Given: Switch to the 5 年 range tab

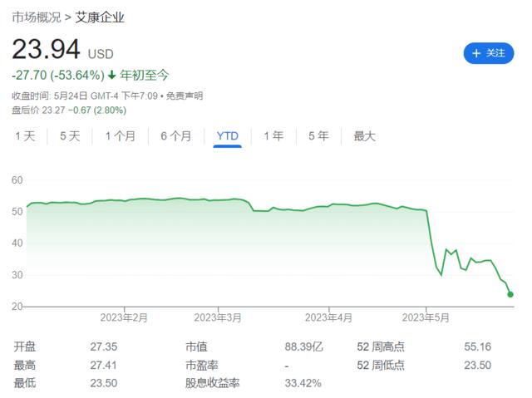Looking at the screenshot, I should point(318,136).
